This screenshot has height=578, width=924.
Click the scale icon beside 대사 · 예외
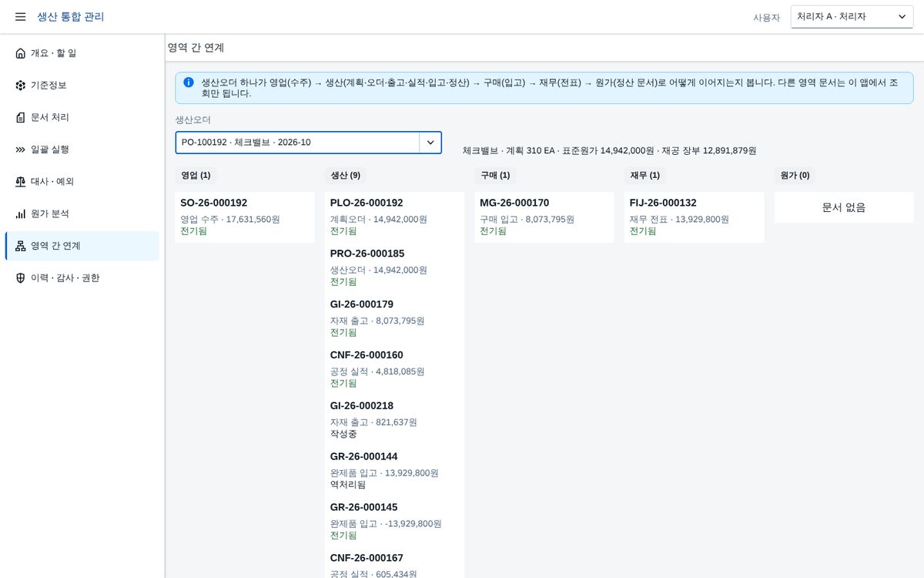click(21, 182)
